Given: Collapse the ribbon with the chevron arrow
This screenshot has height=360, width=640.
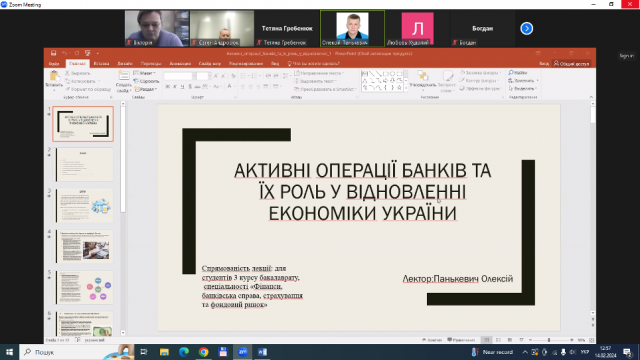Looking at the screenshot, I should point(591,97).
